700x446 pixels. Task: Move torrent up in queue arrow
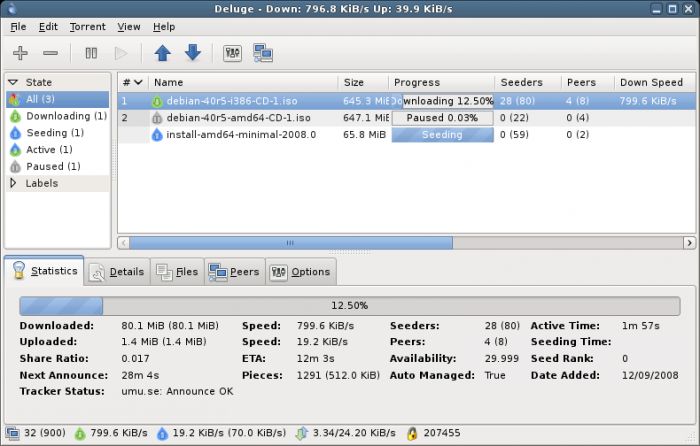(x=162, y=53)
